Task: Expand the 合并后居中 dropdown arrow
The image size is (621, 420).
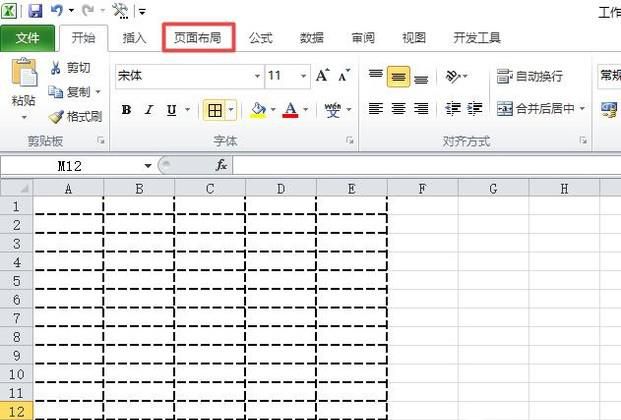Action: click(x=582, y=108)
